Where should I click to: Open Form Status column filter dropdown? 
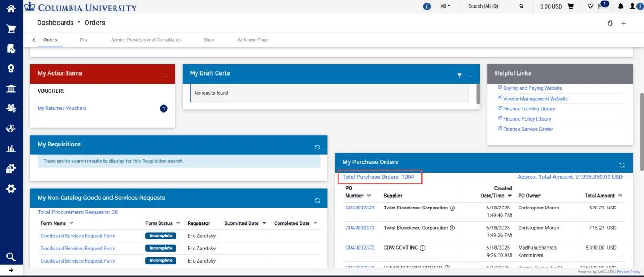(x=178, y=223)
